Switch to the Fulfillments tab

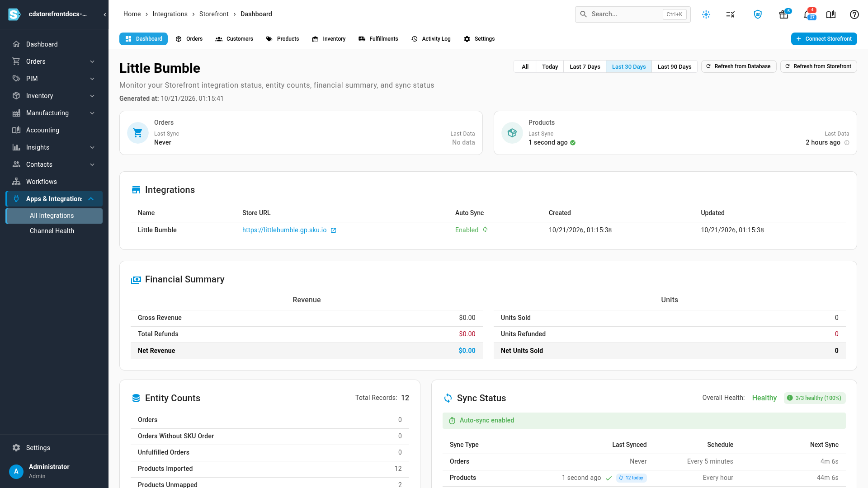378,39
